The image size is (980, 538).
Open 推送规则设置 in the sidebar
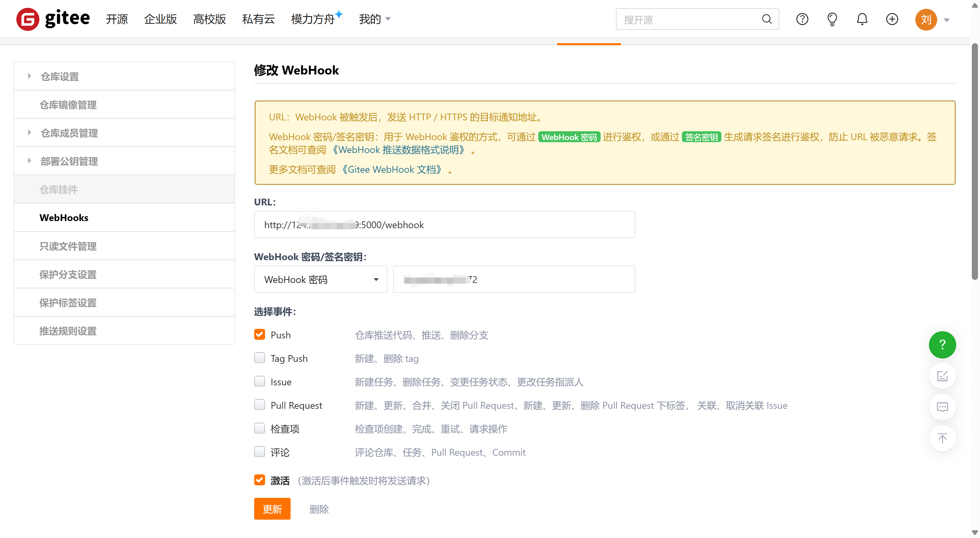(124, 331)
